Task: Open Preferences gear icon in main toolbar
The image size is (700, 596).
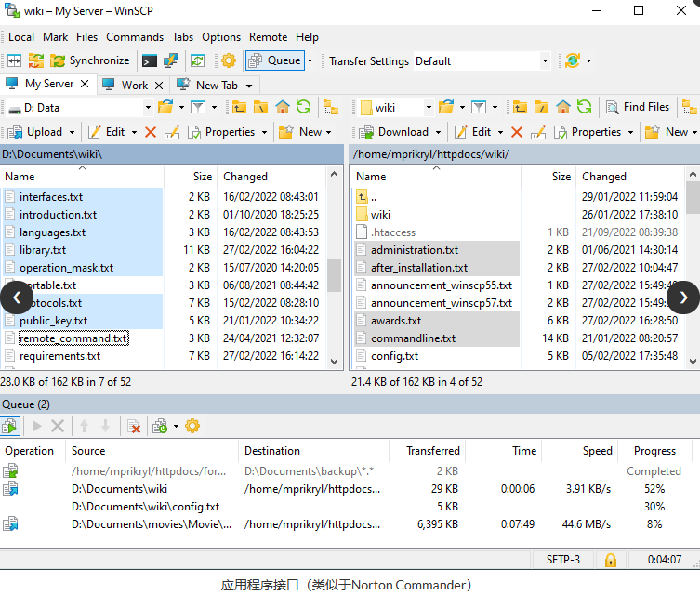Action: pos(228,60)
